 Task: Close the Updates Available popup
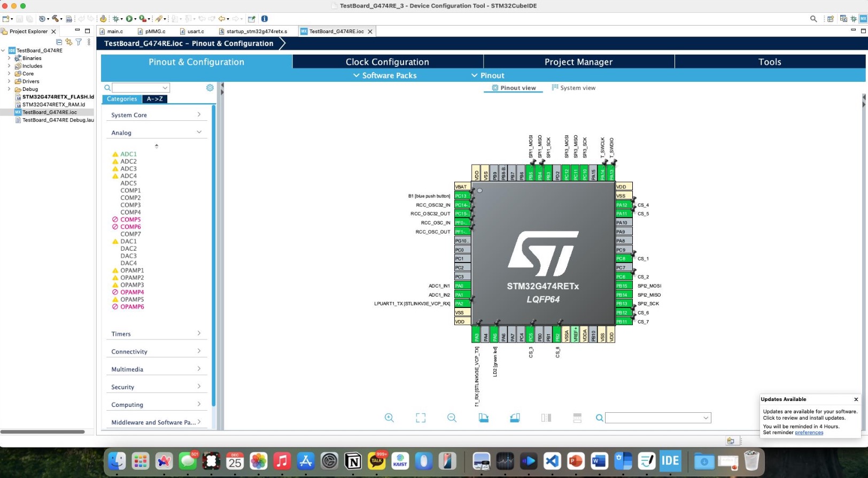856,399
